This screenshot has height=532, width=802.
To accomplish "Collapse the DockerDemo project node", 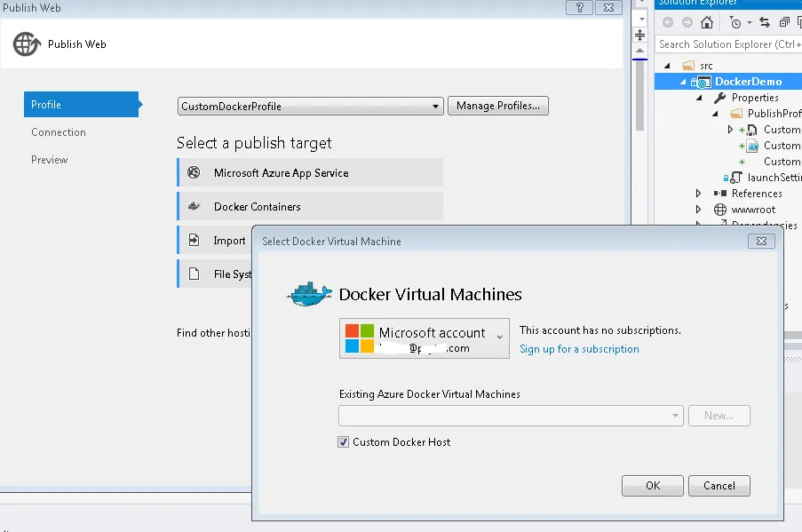I will coord(683,82).
